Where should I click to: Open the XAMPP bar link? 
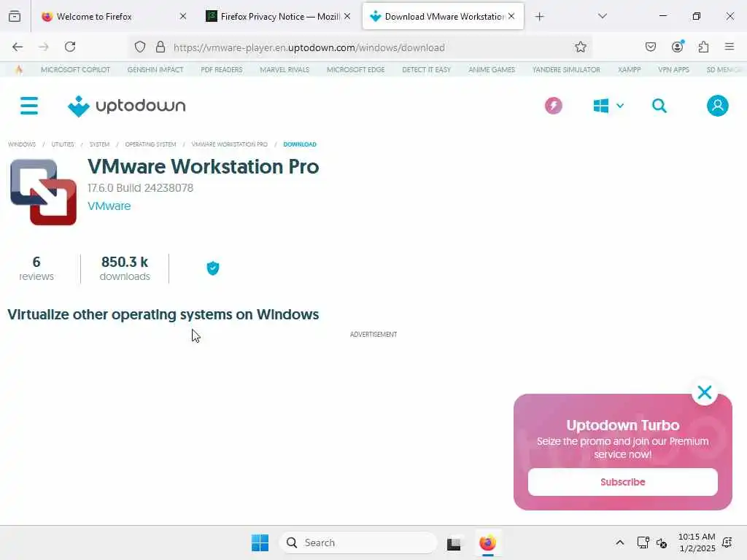pos(630,69)
